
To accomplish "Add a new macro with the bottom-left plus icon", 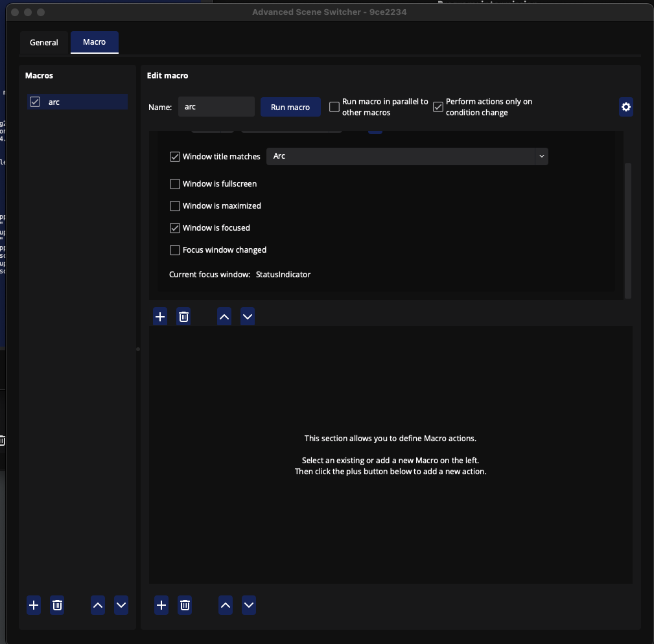I will [34, 604].
